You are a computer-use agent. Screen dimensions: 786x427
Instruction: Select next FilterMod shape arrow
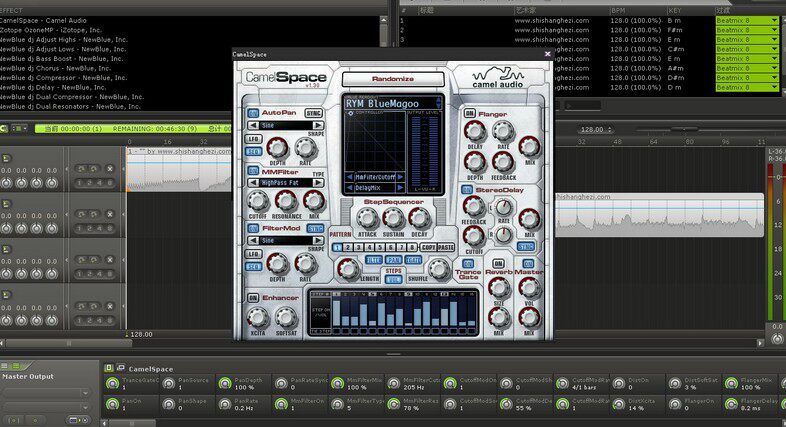(318, 241)
